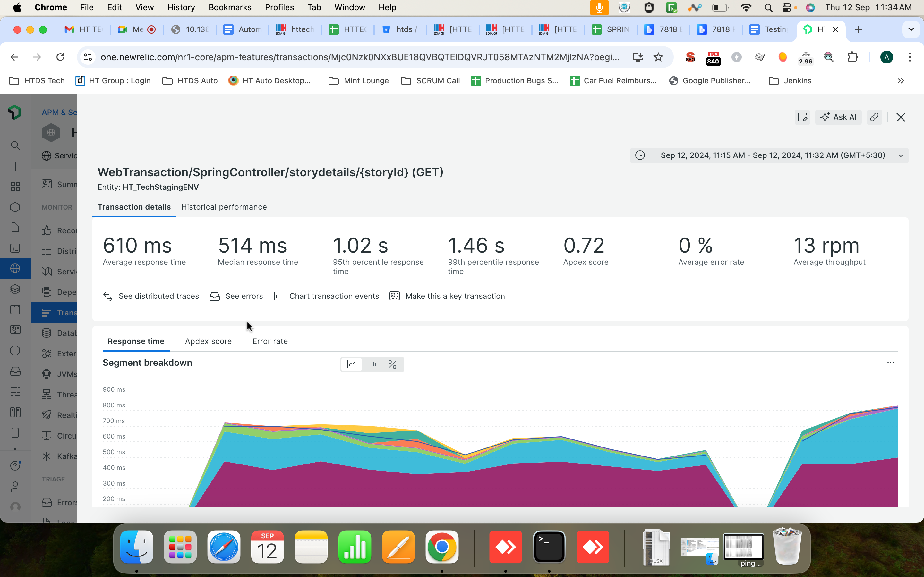The image size is (924, 577).
Task: Open the Error rate chart tab
Action: (270, 341)
